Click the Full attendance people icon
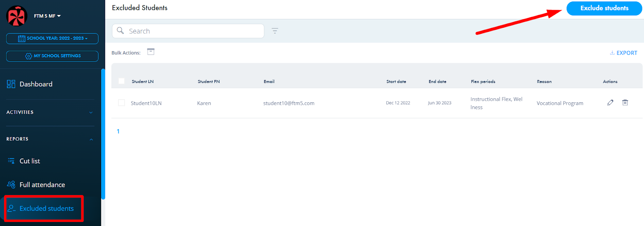This screenshot has width=644, height=226. coord(11,185)
